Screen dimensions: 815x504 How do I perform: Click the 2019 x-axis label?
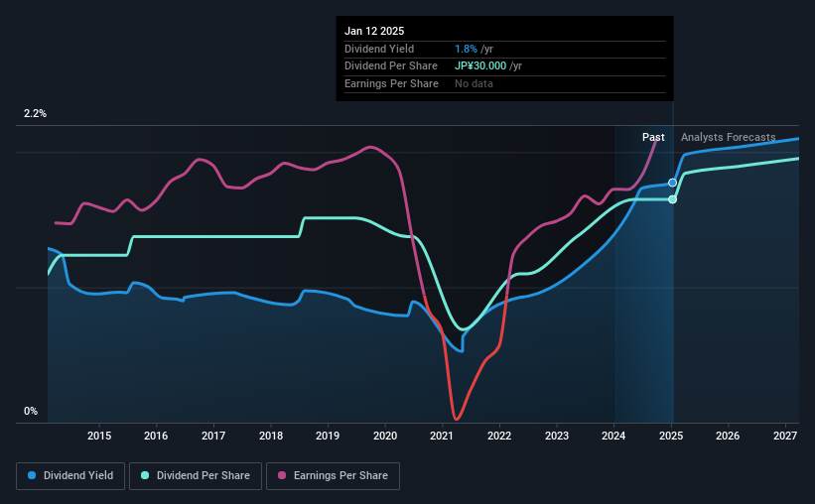pos(328,436)
